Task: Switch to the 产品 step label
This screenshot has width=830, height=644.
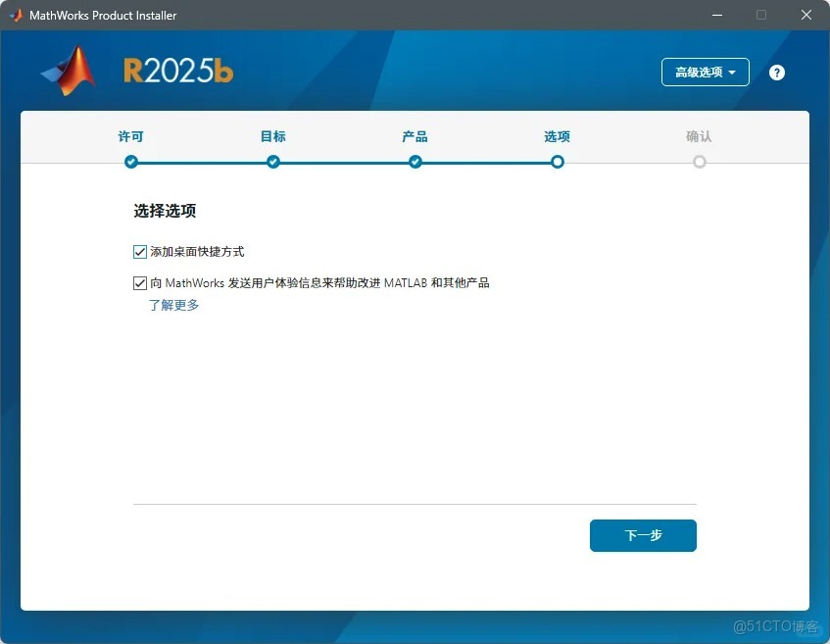Action: [415, 136]
